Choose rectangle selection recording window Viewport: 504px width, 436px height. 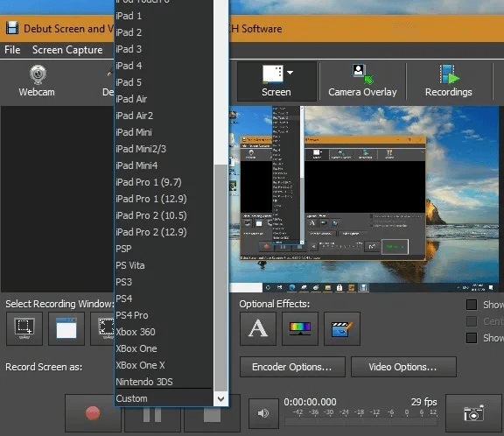(24, 328)
